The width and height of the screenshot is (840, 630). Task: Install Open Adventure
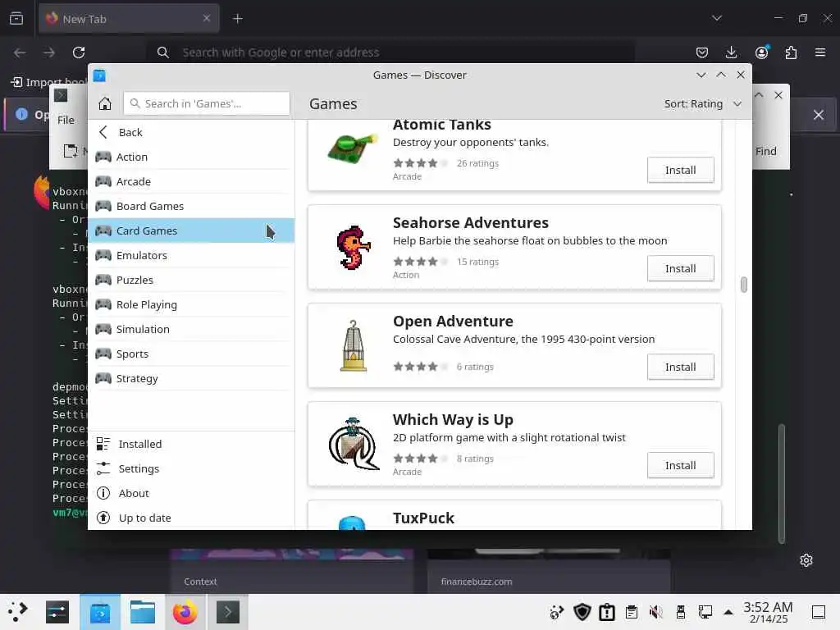click(680, 367)
